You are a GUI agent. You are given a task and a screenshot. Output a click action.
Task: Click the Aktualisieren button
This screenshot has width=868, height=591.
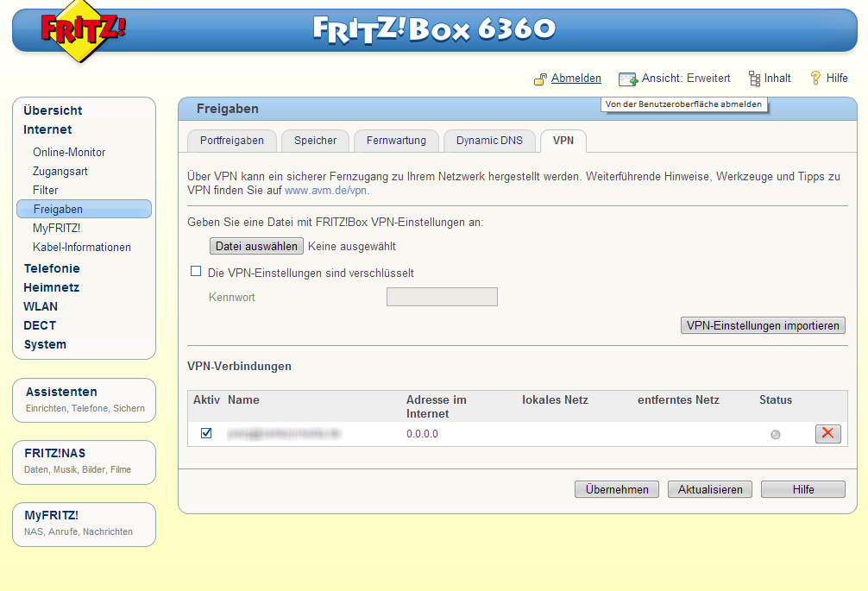point(710,489)
